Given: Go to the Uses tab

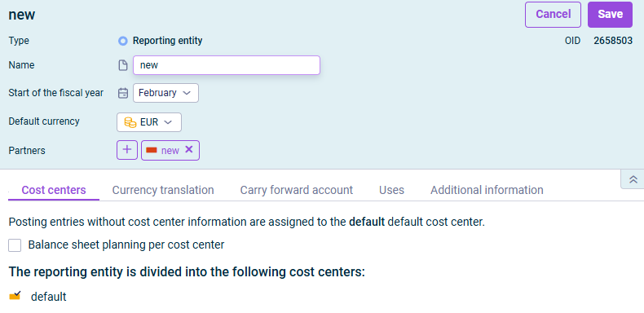Looking at the screenshot, I should pos(391,190).
